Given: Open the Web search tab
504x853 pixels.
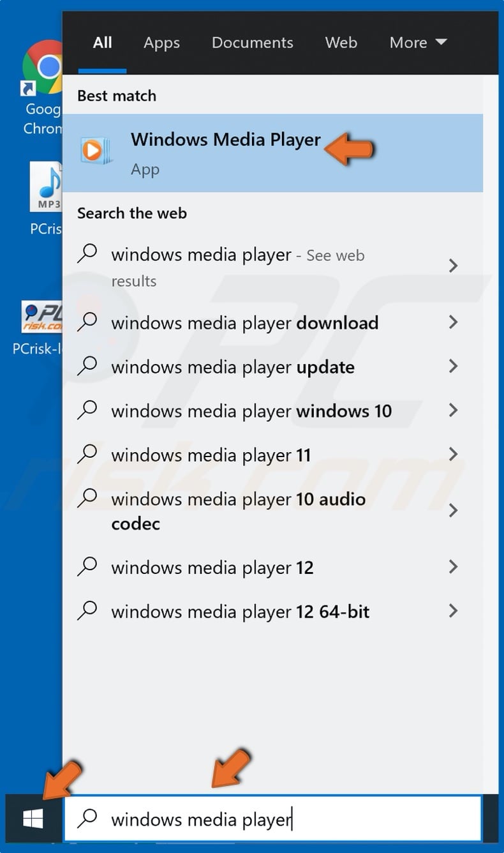Looking at the screenshot, I should click(341, 42).
